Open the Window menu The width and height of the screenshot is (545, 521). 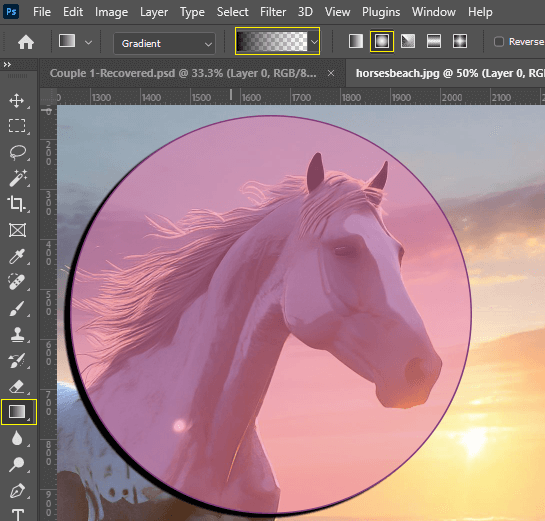coord(434,12)
